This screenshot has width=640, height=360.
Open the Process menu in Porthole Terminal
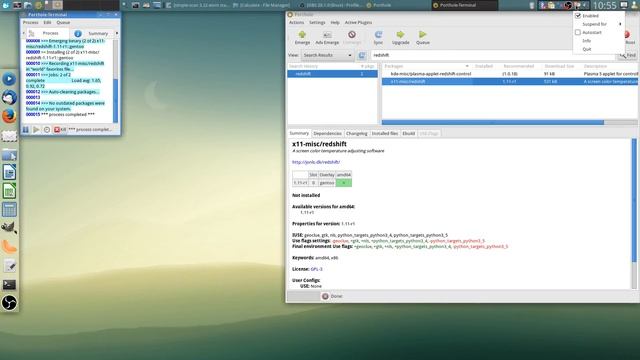click(x=31, y=22)
